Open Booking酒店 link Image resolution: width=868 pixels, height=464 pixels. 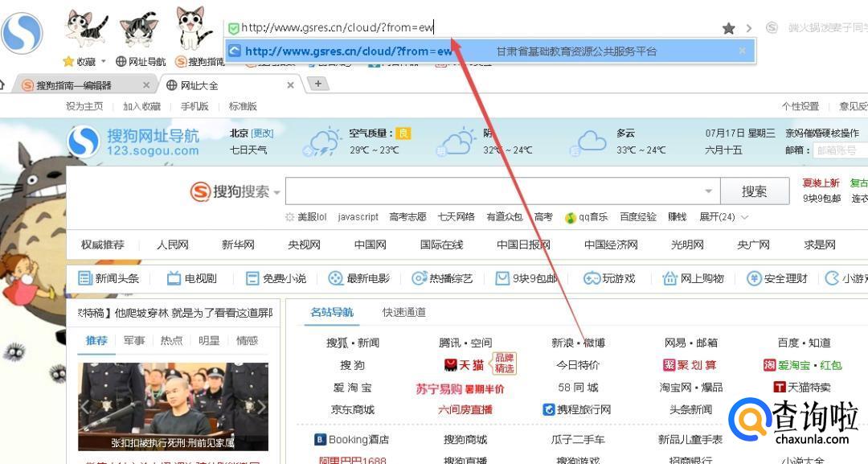coord(351,440)
